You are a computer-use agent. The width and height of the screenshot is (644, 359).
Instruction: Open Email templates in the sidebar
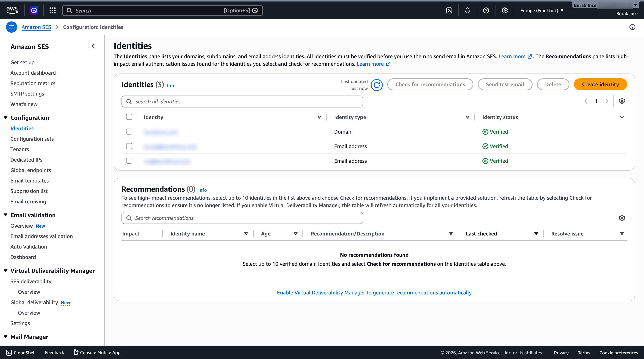click(29, 181)
